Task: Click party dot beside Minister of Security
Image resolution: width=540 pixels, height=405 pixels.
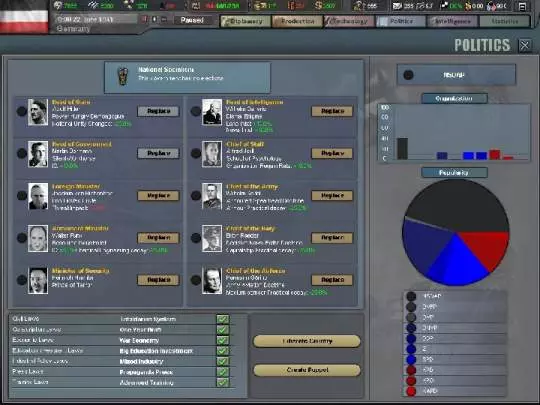Action: (x=22, y=280)
